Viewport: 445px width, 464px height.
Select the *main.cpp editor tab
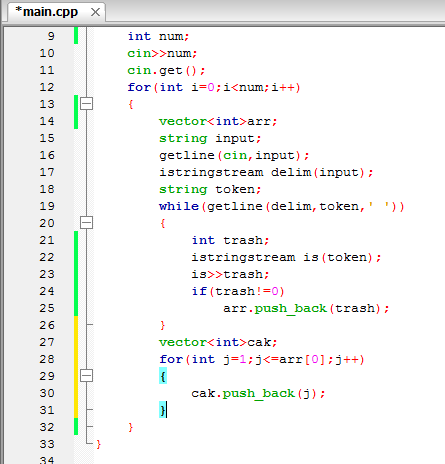coord(56,12)
